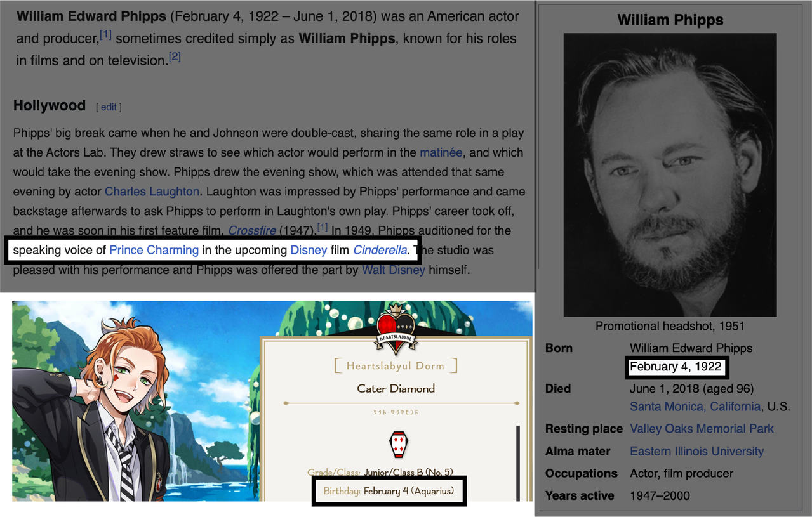
Task: Open the Disney link
Action: click(x=309, y=250)
